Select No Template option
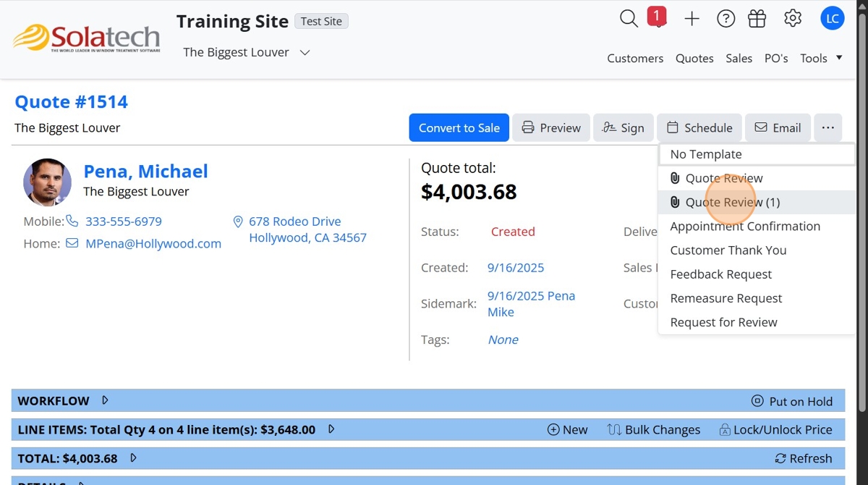The image size is (868, 485). (757, 154)
